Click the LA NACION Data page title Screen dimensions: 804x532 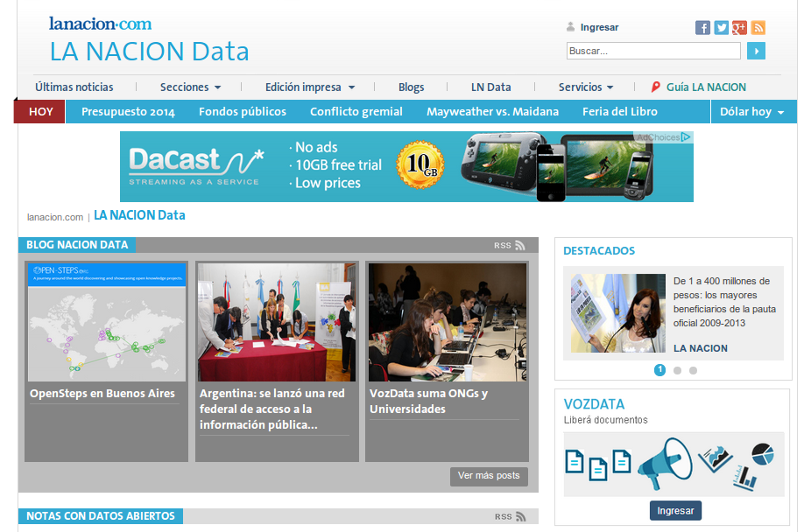tap(149, 52)
